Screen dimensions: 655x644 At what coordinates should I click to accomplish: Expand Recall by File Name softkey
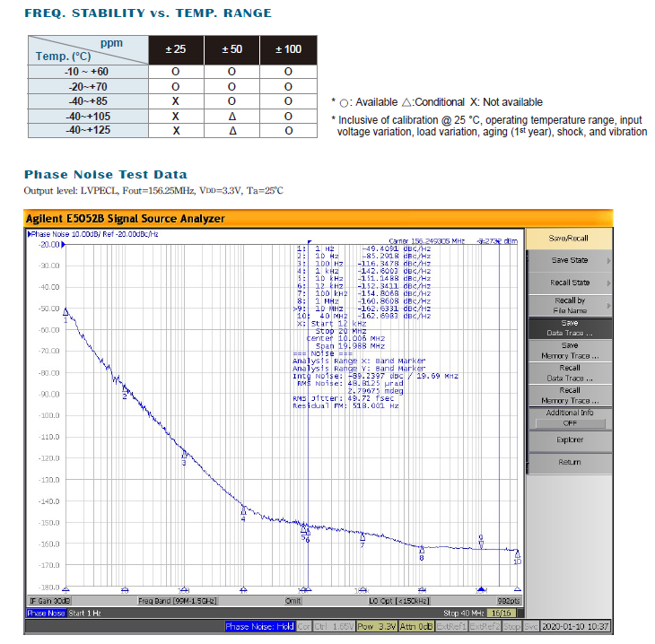tap(570, 305)
